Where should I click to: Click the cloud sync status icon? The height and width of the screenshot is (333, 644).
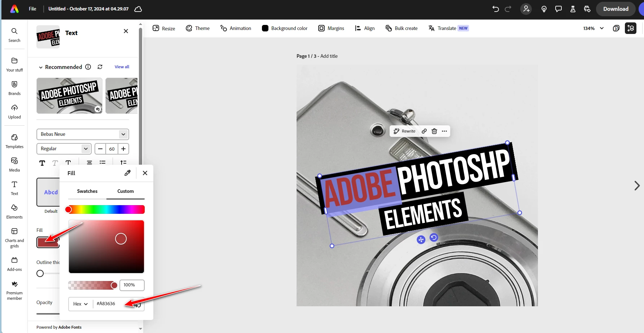(138, 9)
